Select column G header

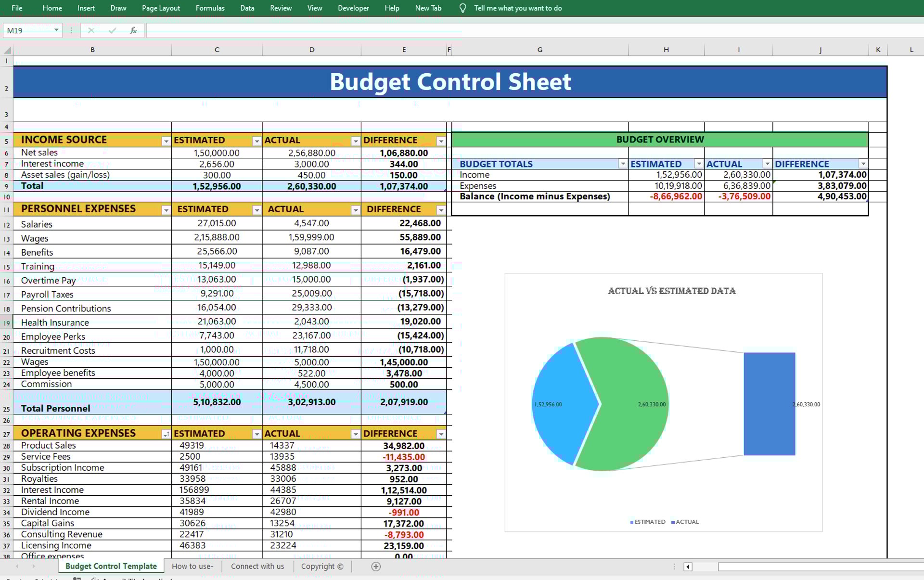coord(539,50)
